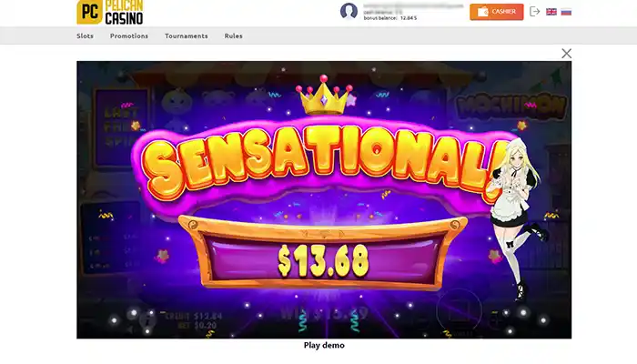This screenshot has height=364, width=637.
Task: Click the dimmed spin button in game
Action: point(459,311)
